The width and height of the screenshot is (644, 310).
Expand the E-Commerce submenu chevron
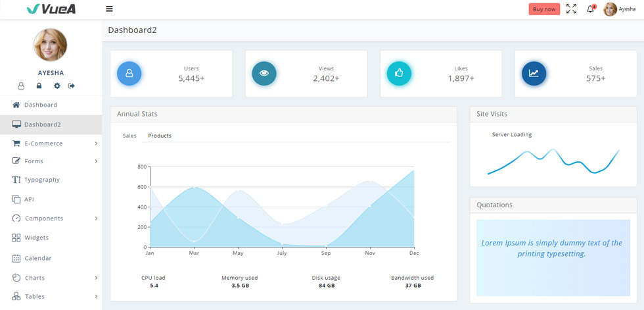(96, 143)
